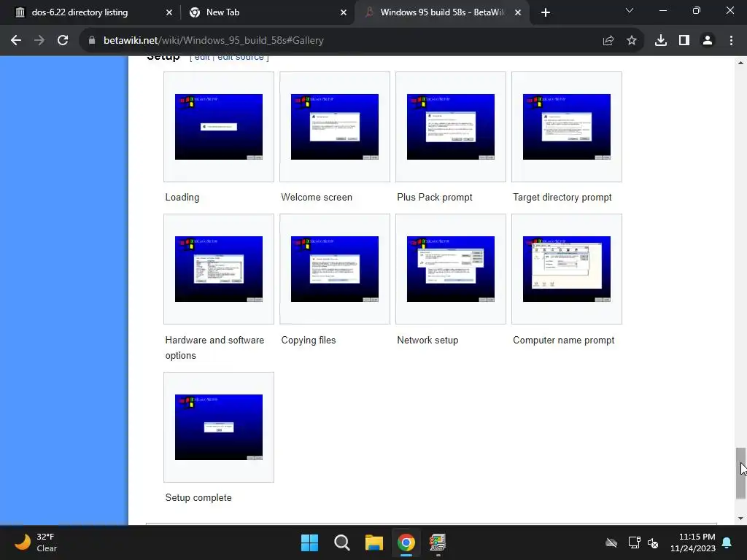Click the 'Hardware and software options' caption
The image size is (747, 560).
tap(214, 348)
